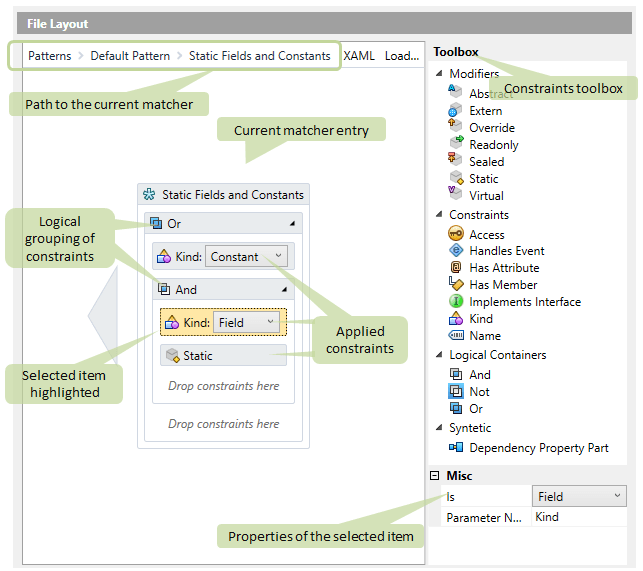Open the Is property dropdown
The height and width of the screenshot is (571, 643).
[x=617, y=496]
